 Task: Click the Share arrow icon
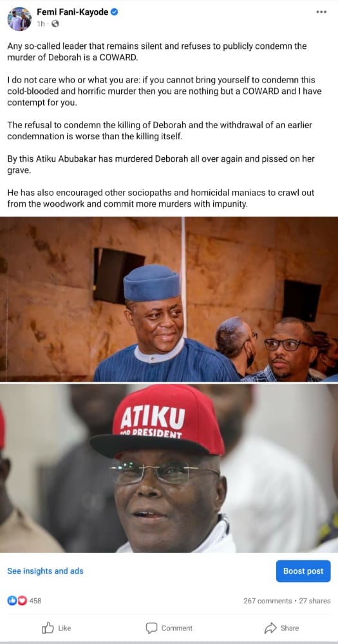270,628
